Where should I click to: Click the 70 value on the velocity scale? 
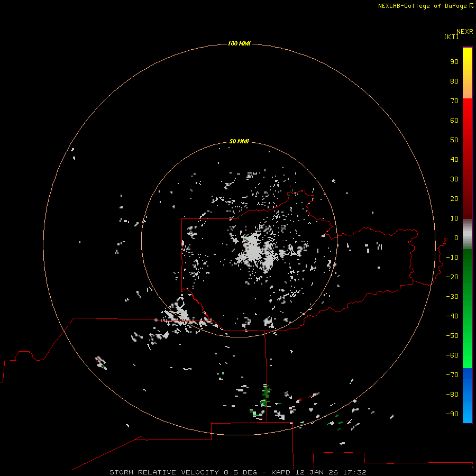(454, 101)
